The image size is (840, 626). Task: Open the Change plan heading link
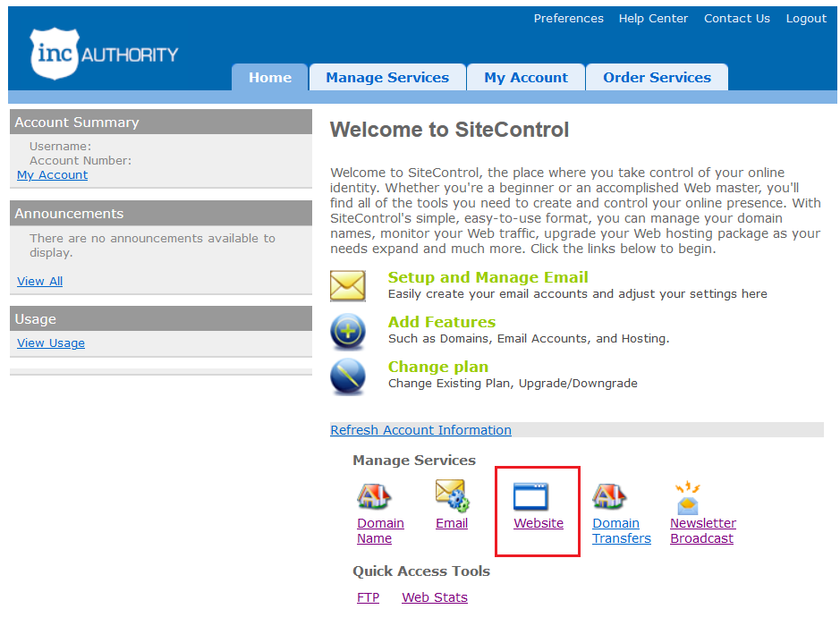[x=437, y=367]
